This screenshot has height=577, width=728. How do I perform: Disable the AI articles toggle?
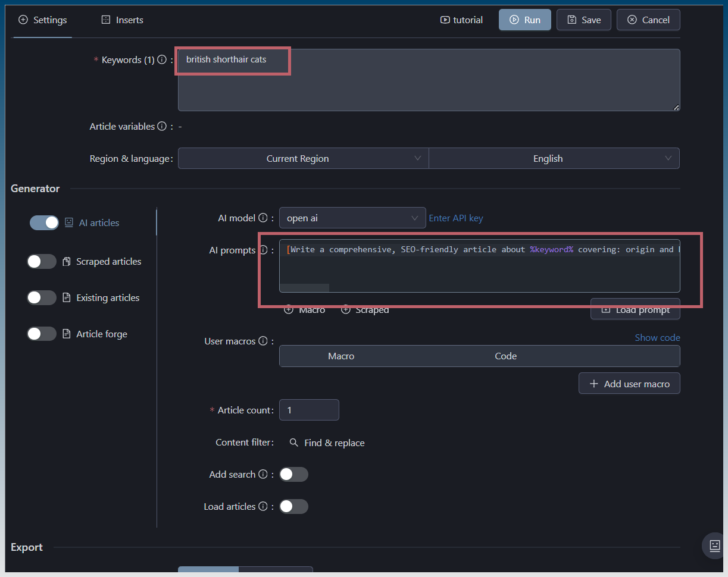(x=44, y=222)
